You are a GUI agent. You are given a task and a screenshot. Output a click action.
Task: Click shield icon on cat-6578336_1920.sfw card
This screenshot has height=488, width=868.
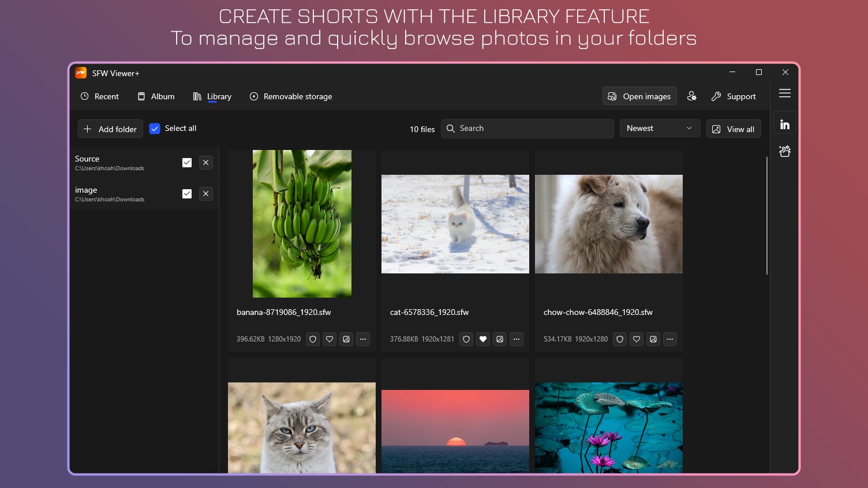click(x=466, y=339)
